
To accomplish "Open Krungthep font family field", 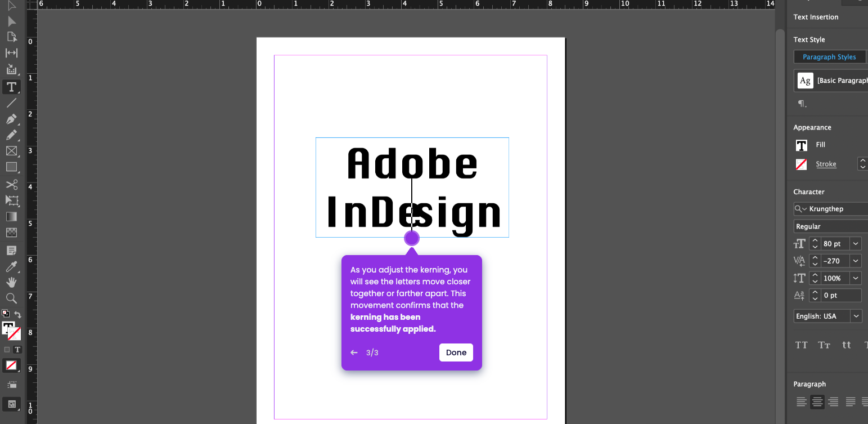I will (831, 209).
